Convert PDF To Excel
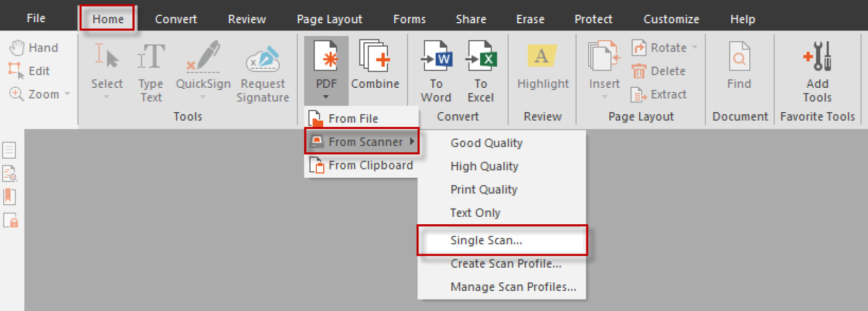Screen dimensions: 868x311 pyautogui.click(x=481, y=72)
